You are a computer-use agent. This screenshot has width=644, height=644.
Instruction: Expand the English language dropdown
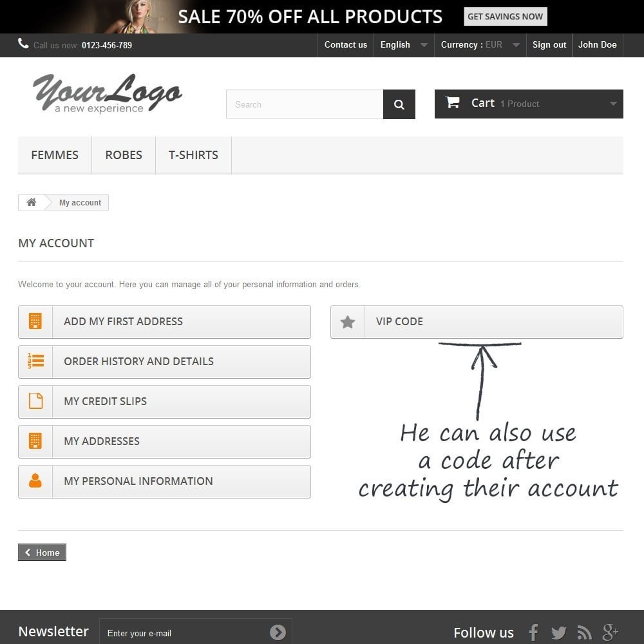tap(404, 45)
